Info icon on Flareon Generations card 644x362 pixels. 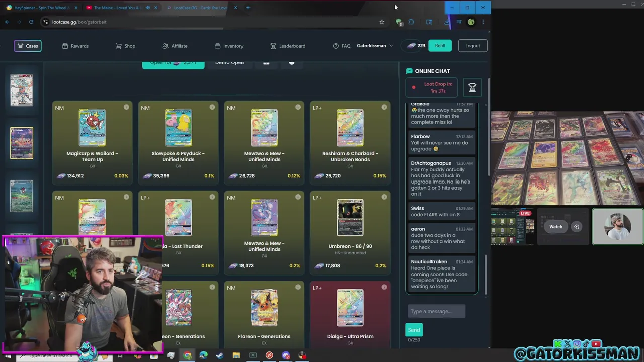coord(298,287)
